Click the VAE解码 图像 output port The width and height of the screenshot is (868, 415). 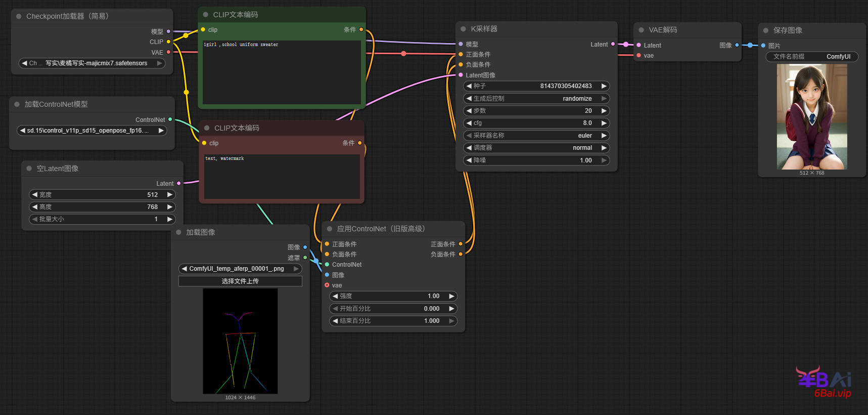737,45
